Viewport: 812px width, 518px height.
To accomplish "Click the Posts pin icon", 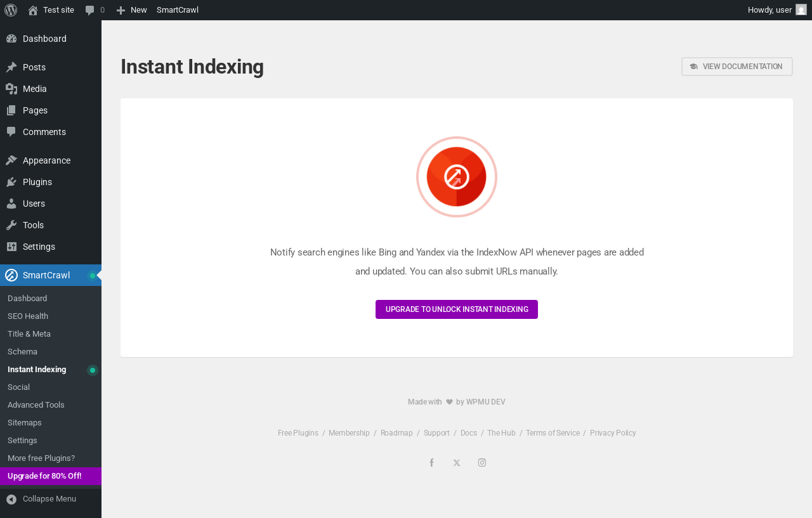I will point(11,67).
